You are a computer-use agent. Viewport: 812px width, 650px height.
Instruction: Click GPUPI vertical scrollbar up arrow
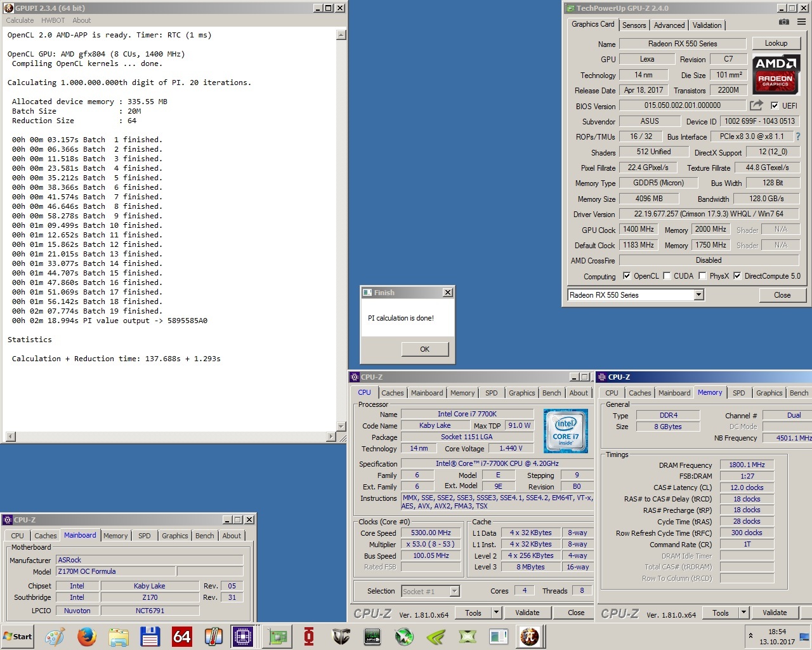341,35
